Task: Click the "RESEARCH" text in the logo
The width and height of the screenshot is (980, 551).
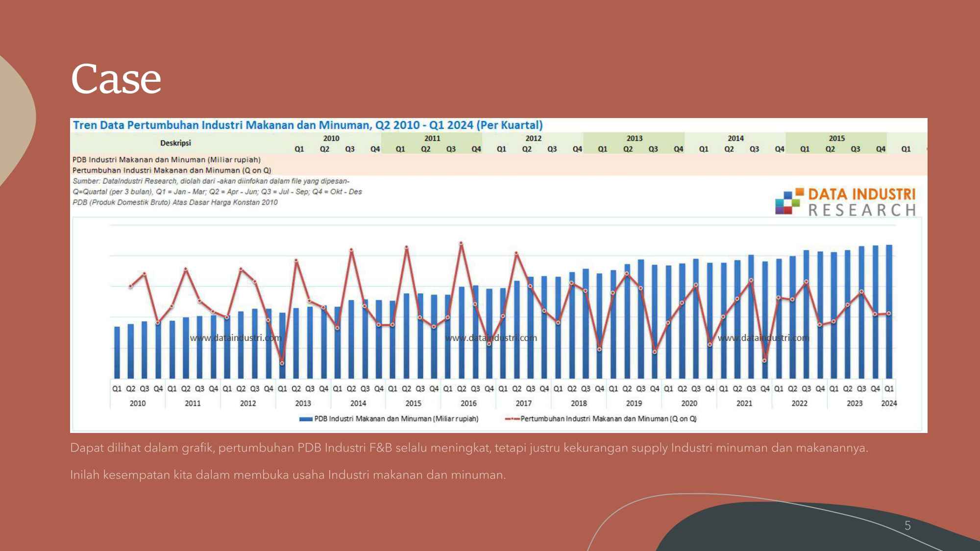Action: coord(862,211)
